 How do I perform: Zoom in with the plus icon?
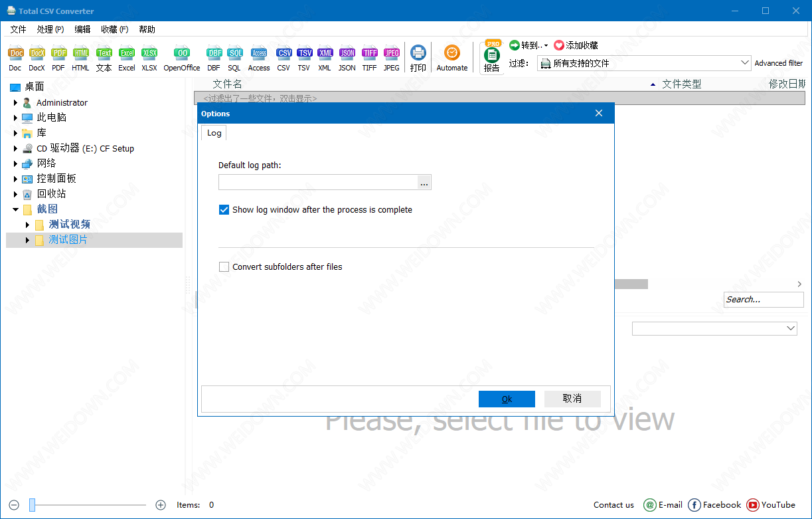point(160,505)
